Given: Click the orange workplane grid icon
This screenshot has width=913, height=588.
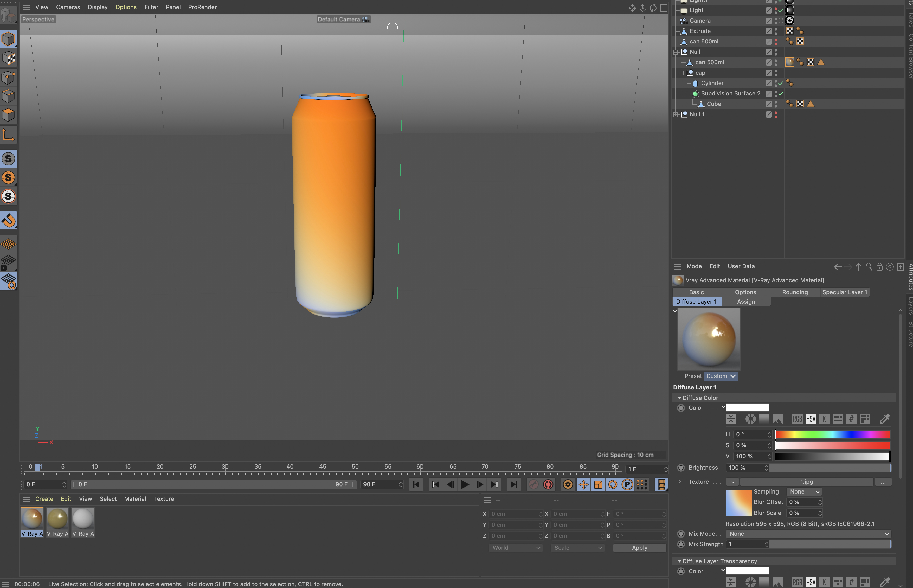Looking at the screenshot, I should [8, 244].
